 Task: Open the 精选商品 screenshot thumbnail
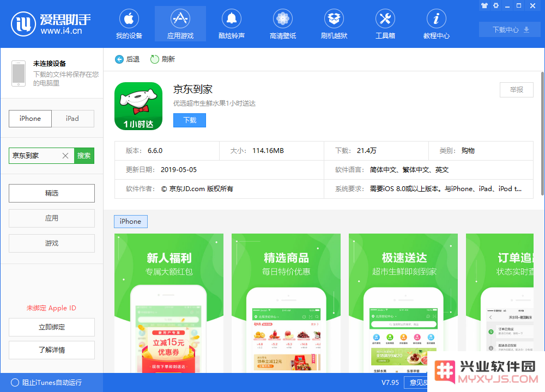(286, 303)
